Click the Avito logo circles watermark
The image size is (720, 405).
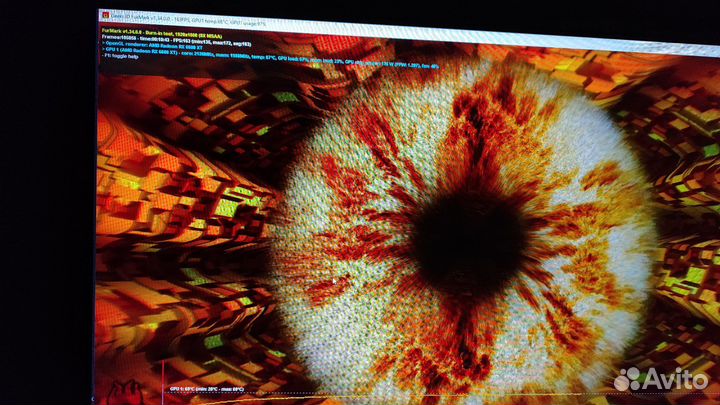[627, 379]
